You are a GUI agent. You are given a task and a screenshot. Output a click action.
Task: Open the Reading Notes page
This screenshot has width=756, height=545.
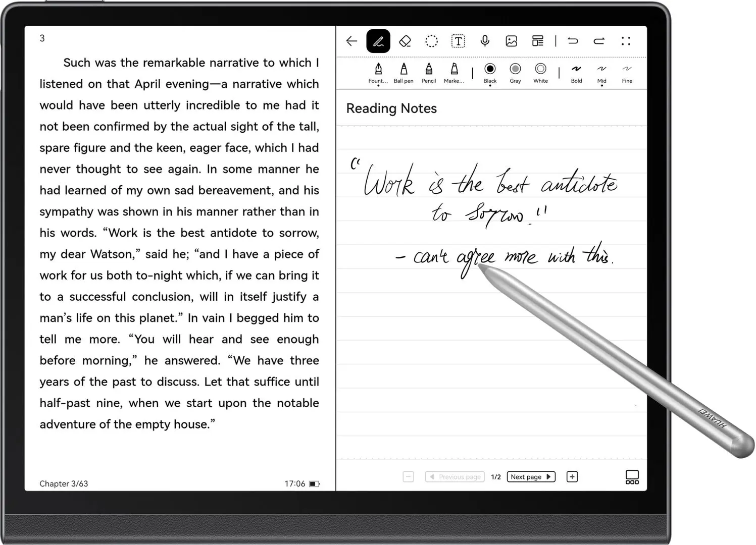pyautogui.click(x=391, y=108)
